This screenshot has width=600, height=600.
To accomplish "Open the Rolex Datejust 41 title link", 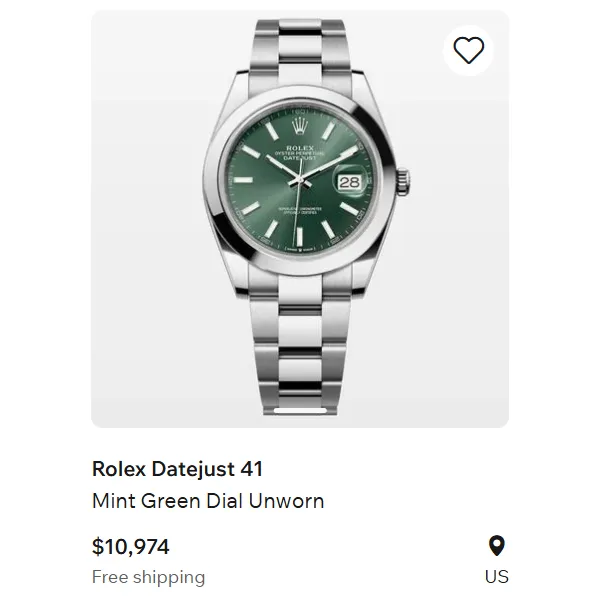I will click(x=177, y=468).
